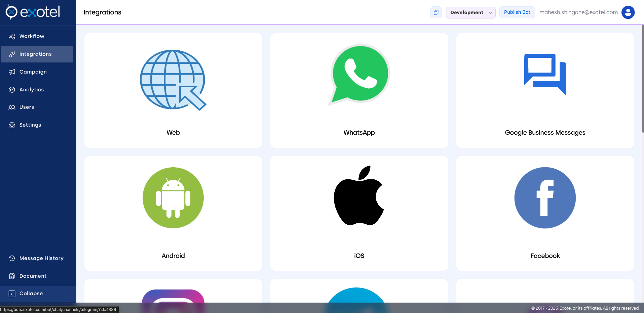
Task: Click the Users sidebar icon
Action: [x=12, y=107]
